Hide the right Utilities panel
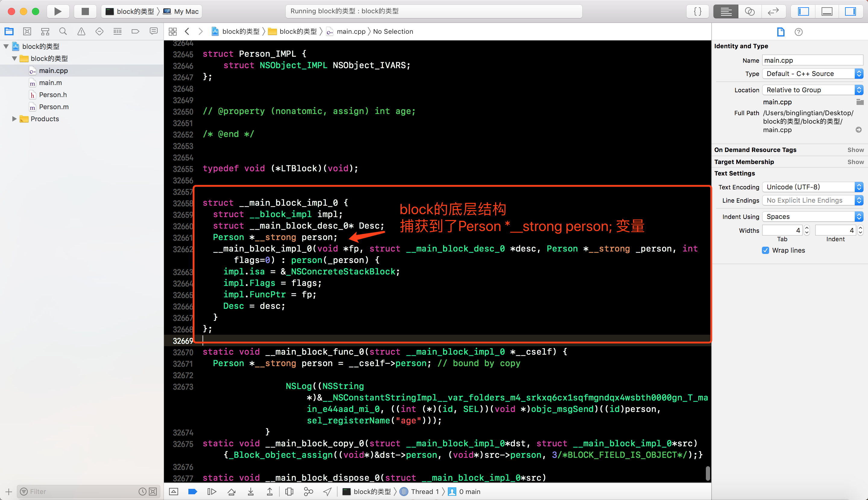This screenshot has height=500, width=868. tap(850, 11)
